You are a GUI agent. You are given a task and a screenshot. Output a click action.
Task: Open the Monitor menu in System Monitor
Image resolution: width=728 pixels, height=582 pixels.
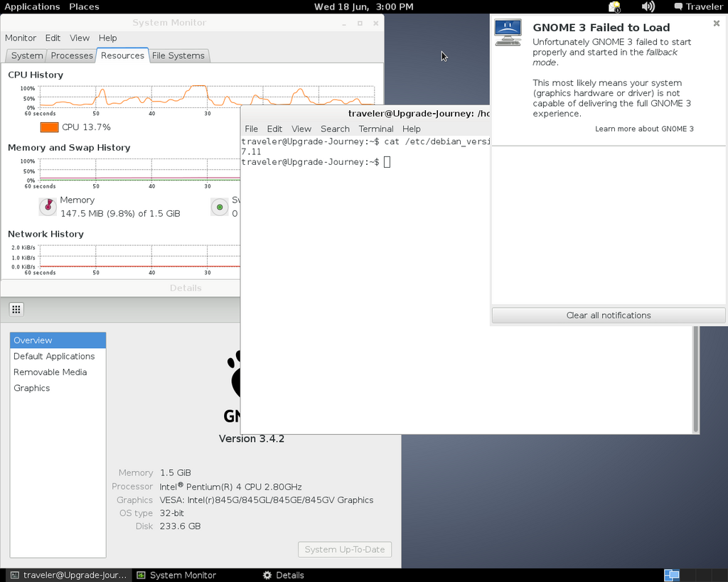pyautogui.click(x=21, y=38)
